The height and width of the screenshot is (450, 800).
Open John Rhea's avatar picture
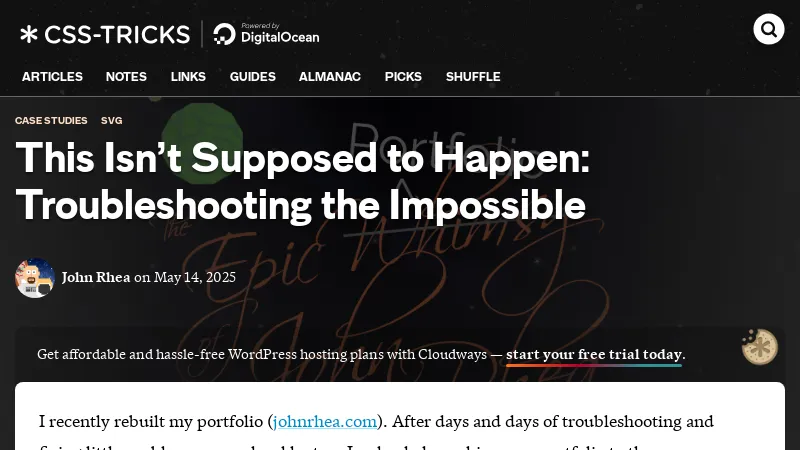tap(35, 278)
